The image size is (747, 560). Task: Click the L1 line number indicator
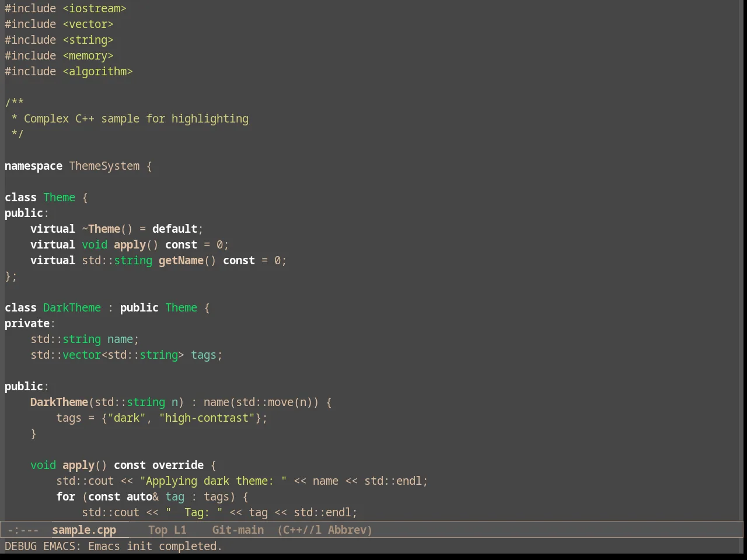[180, 530]
